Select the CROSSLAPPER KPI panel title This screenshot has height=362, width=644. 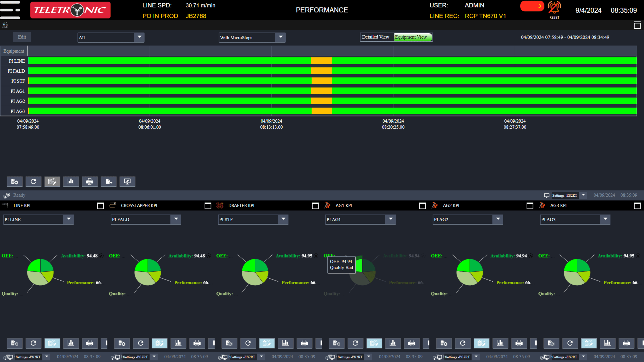(x=139, y=206)
